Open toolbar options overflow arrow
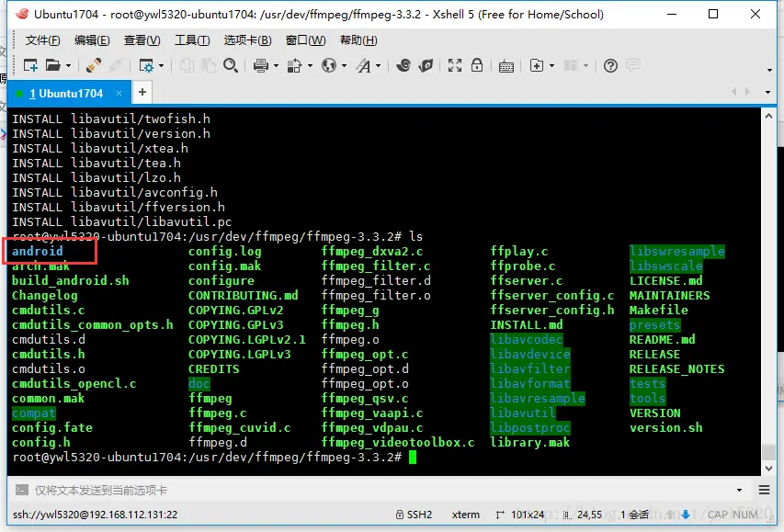The height and width of the screenshot is (532, 784). (x=769, y=70)
